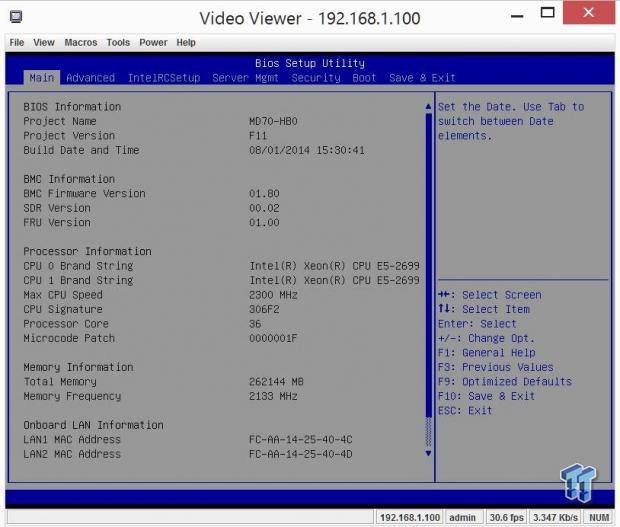Switch to the Save & Exit tab
Screen dimensions: 620x527
422,77
